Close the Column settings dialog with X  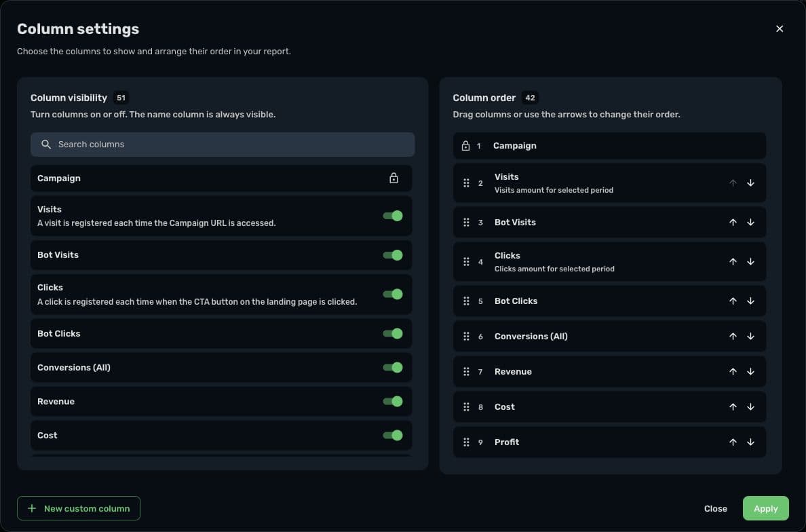780,28
